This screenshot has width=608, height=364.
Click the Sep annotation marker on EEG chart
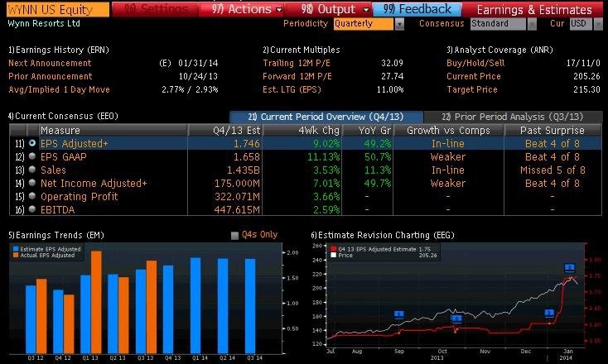click(x=399, y=314)
